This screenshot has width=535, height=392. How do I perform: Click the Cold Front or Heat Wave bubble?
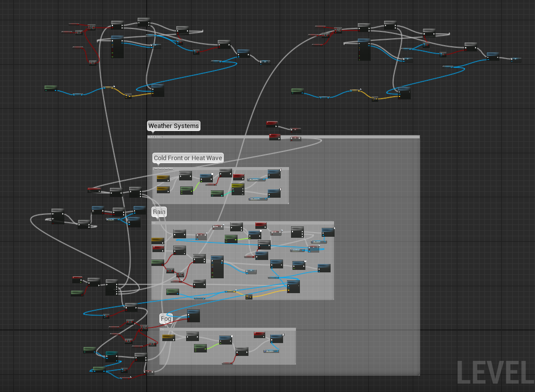click(188, 158)
